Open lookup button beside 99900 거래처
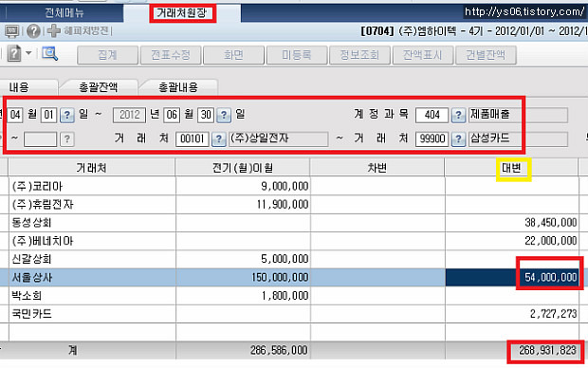This screenshot has width=588, height=368. pos(458,138)
